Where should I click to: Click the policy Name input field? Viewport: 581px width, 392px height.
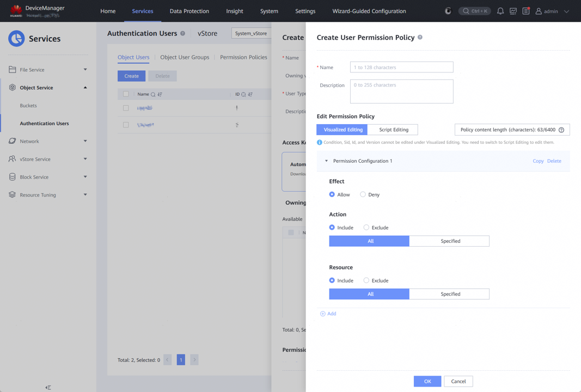[x=401, y=67]
